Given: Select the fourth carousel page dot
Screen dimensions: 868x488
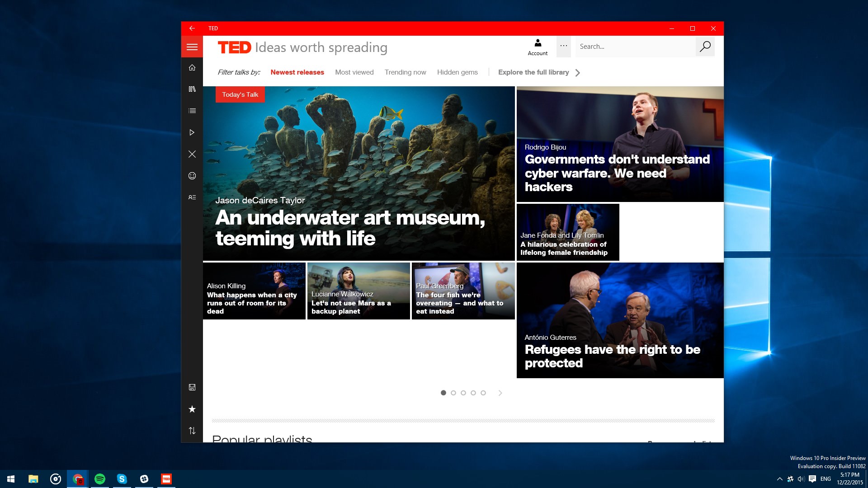Looking at the screenshot, I should (473, 393).
